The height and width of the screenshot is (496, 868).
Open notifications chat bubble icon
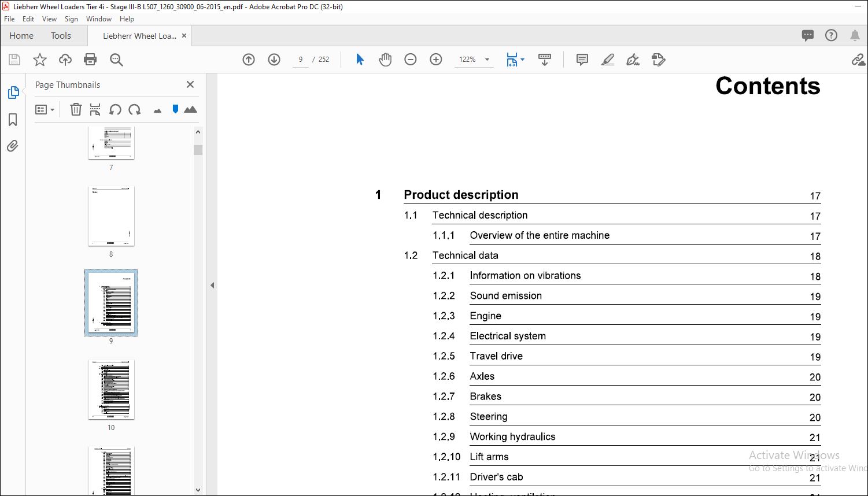(x=808, y=35)
